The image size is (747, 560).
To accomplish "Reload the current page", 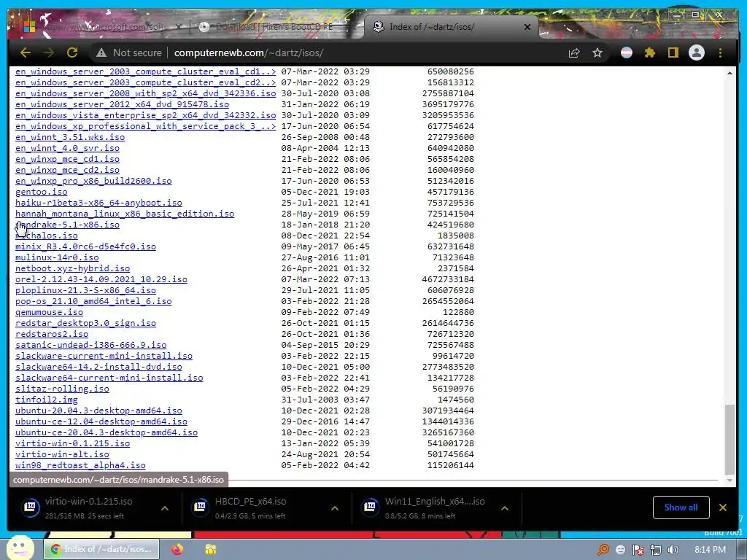I will coord(72,52).
